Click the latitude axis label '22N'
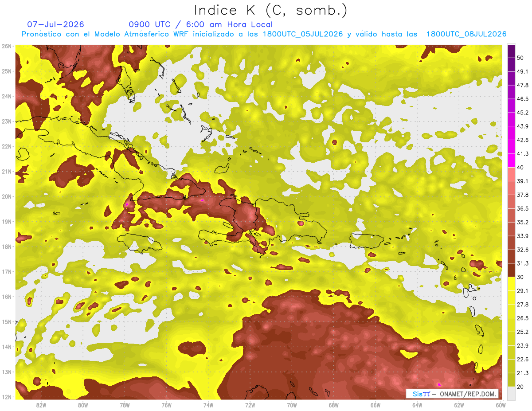The width and height of the screenshot is (532, 411). tap(7, 146)
